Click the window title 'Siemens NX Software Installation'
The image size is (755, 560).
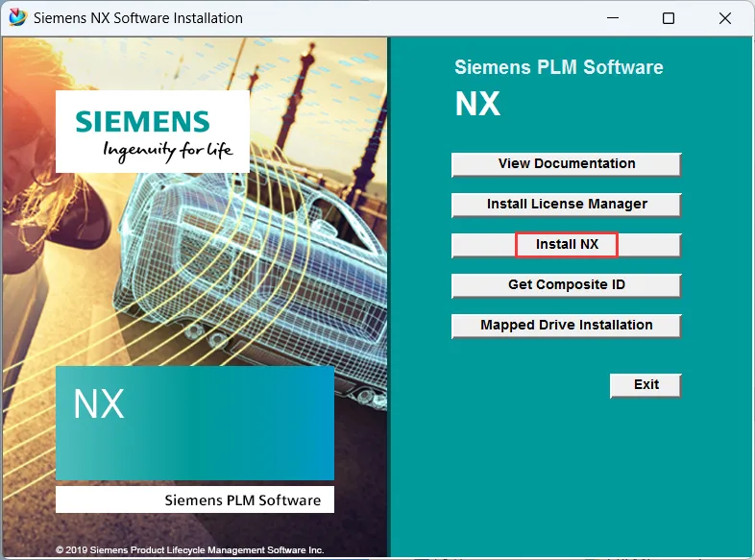[138, 18]
